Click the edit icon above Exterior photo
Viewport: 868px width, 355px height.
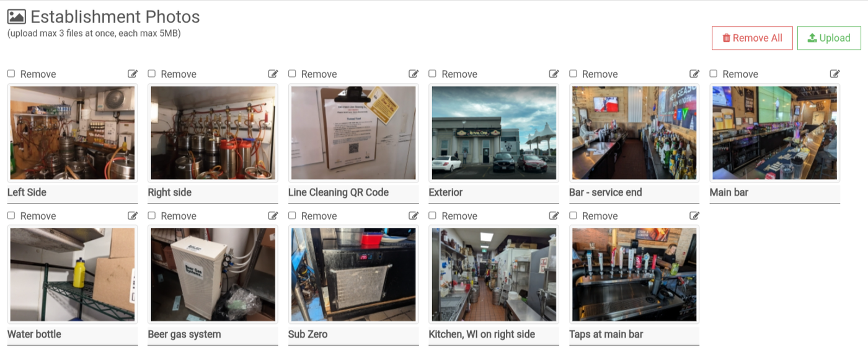tap(554, 74)
